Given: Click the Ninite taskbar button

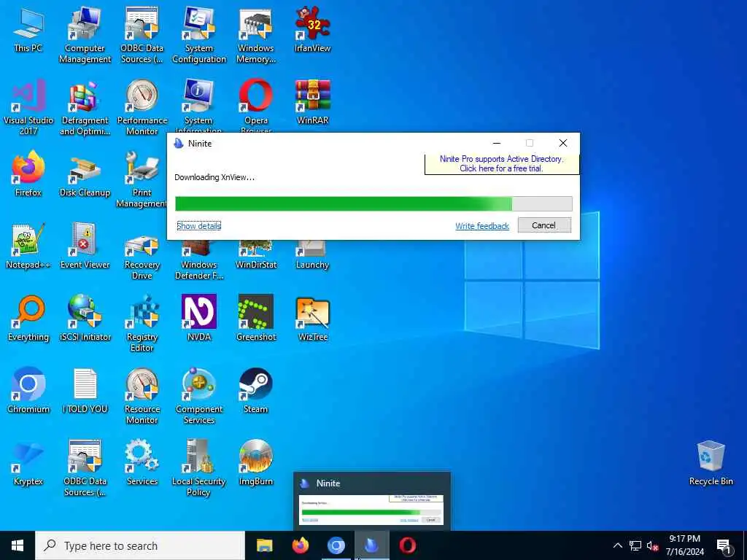Looking at the screenshot, I should tap(371, 545).
